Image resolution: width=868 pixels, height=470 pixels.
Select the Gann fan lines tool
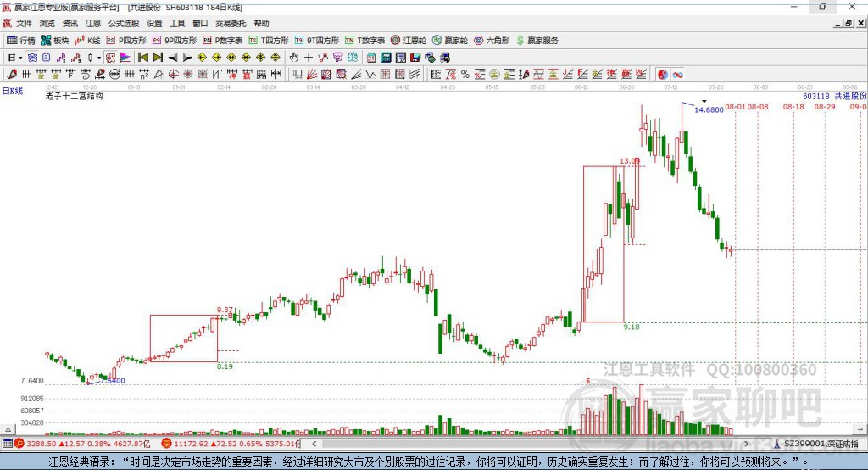tap(312, 75)
